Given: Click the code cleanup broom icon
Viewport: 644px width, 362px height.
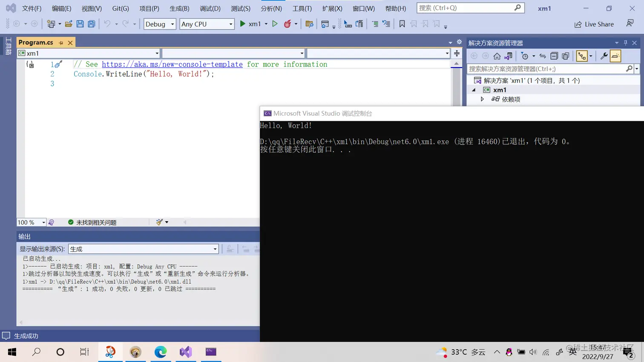Looking at the screenshot, I should 159,222.
